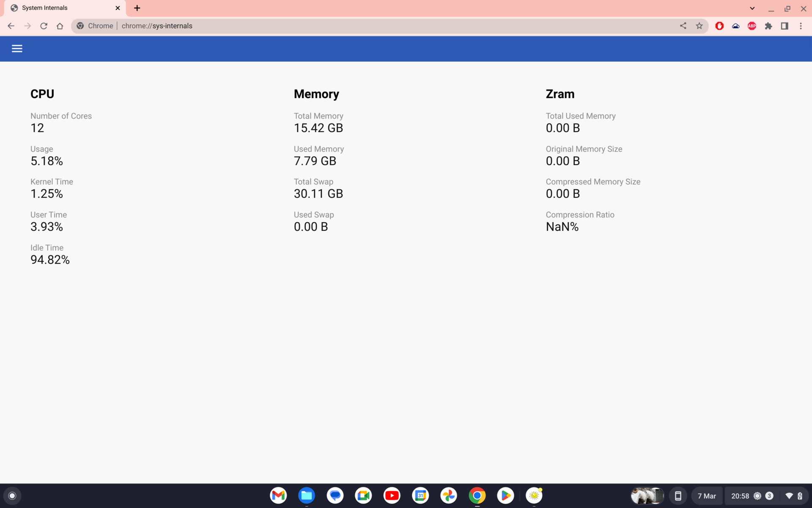Open Chrome three-dot menu
812x508 pixels.
[801, 26]
